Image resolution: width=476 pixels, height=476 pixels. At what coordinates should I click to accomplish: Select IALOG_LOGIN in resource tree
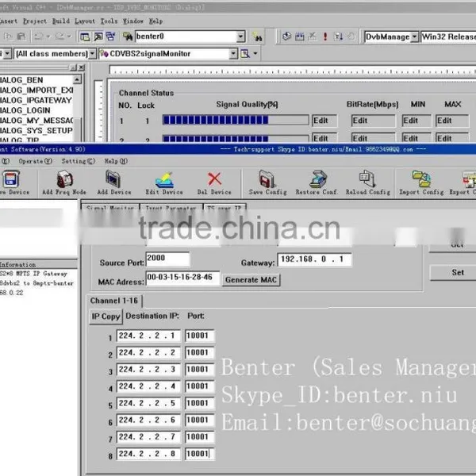click(x=25, y=110)
